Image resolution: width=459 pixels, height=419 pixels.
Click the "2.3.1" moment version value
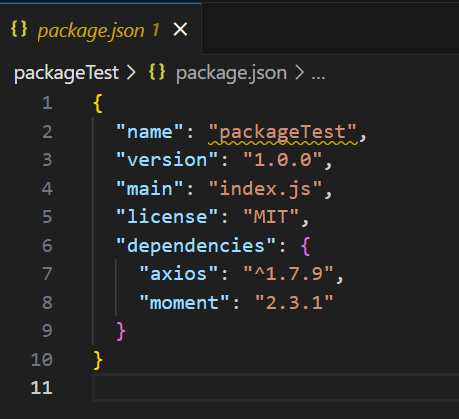pos(294,303)
